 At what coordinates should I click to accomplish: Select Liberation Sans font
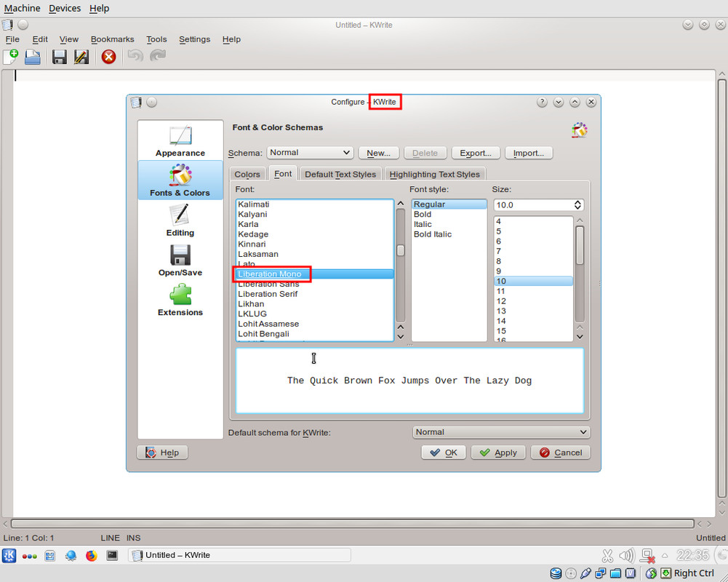(314, 284)
